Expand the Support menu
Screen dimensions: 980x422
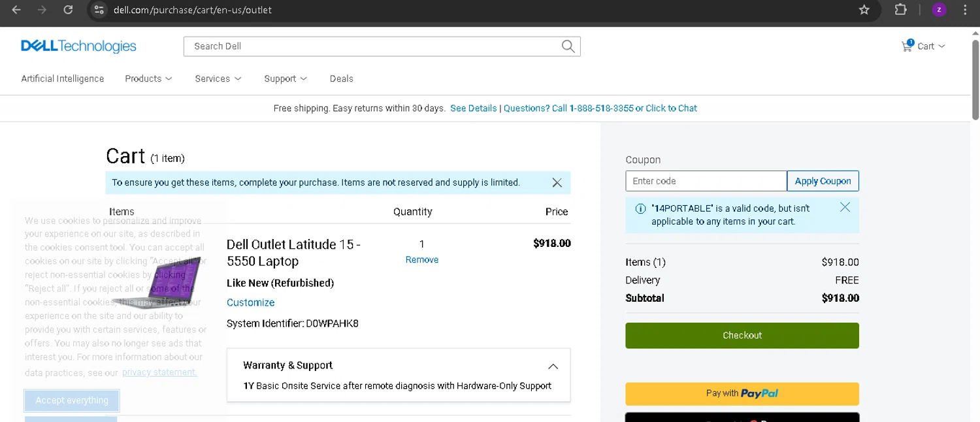tap(286, 78)
